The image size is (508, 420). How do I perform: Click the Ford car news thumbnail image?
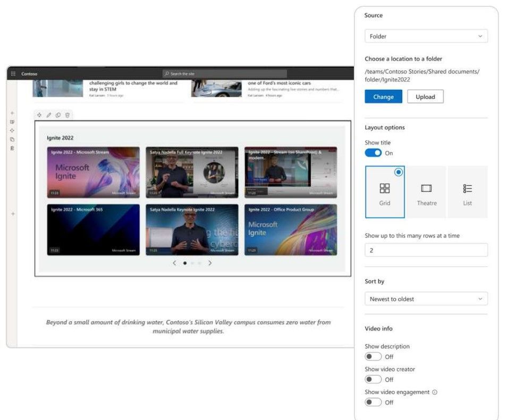pos(216,88)
